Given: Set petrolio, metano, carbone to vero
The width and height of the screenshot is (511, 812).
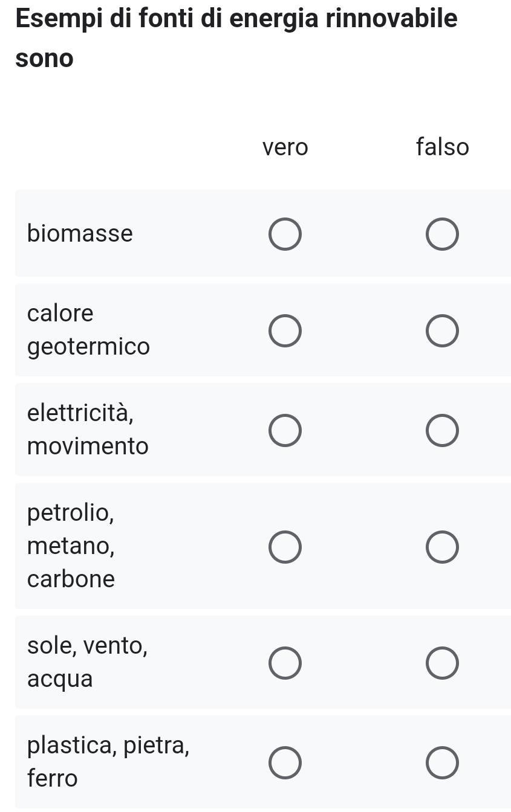Looking at the screenshot, I should click(285, 547).
